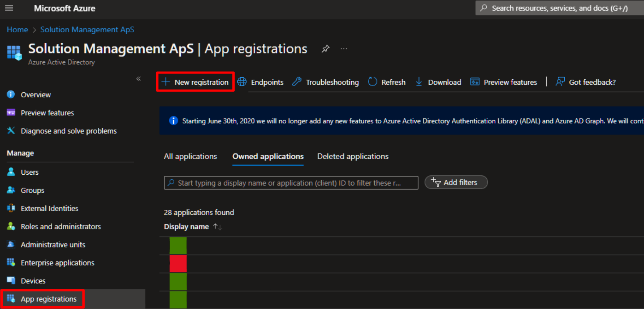
Task: Sort by Display name column
Action: 193,227
